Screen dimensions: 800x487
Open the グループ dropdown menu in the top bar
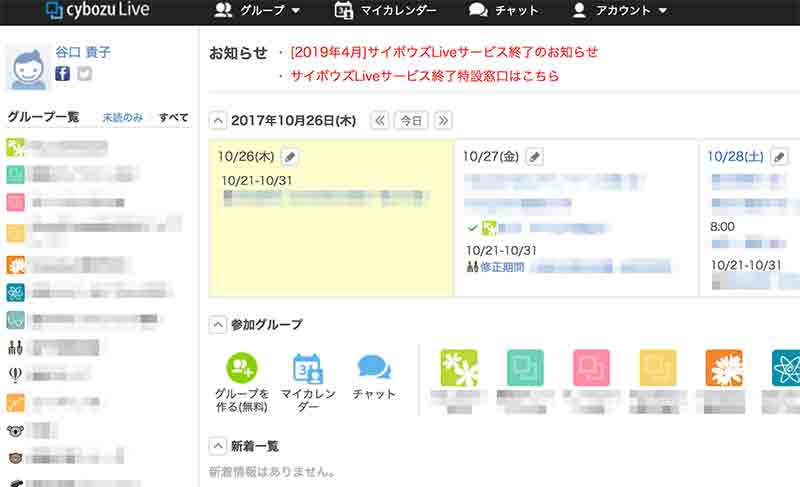[258, 11]
